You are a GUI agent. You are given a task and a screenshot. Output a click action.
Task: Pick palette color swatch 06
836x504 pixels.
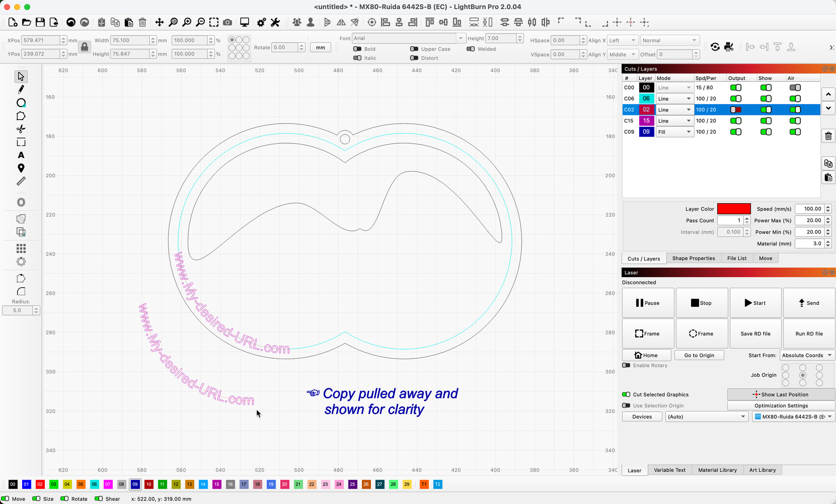pyautogui.click(x=94, y=484)
